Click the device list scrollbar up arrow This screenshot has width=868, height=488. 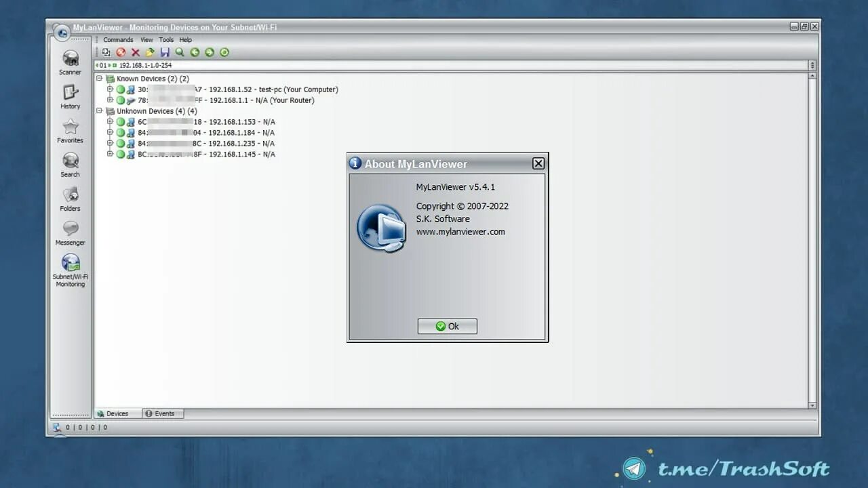[812, 77]
